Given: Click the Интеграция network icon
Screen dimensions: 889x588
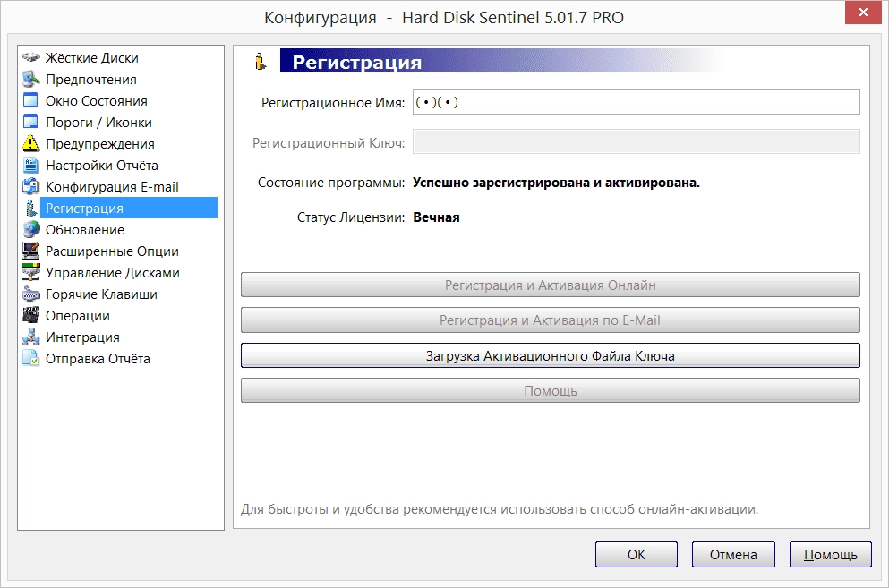Looking at the screenshot, I should [x=30, y=337].
